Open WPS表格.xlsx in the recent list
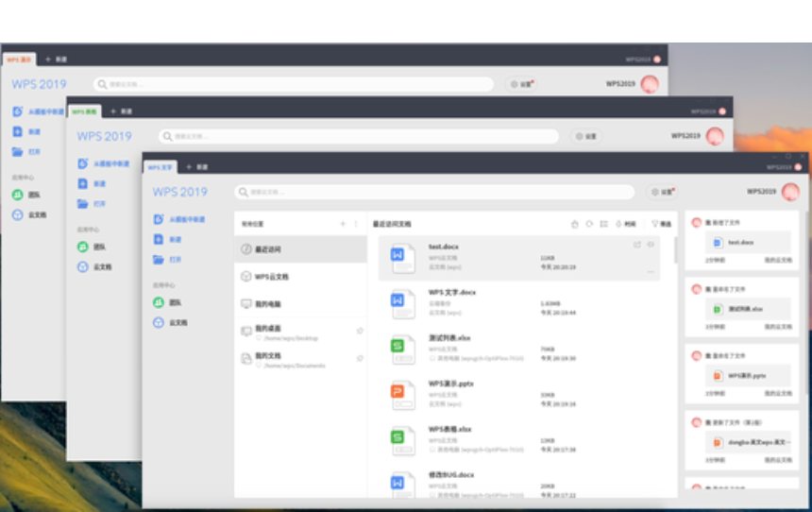The width and height of the screenshot is (812, 512). 519,440
